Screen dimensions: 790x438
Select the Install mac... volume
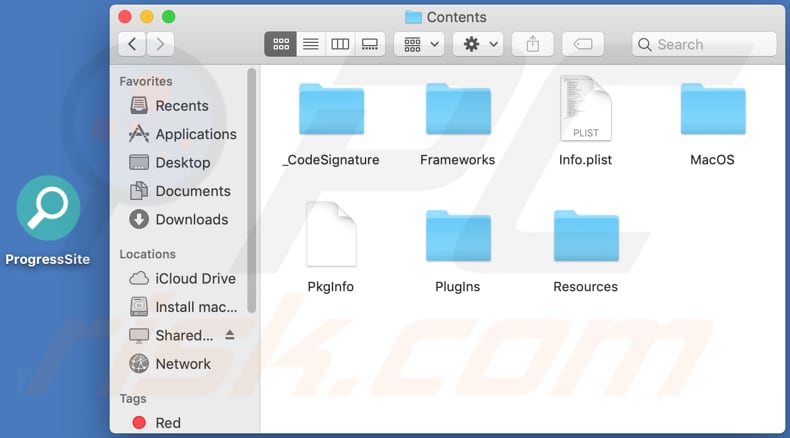click(183, 307)
